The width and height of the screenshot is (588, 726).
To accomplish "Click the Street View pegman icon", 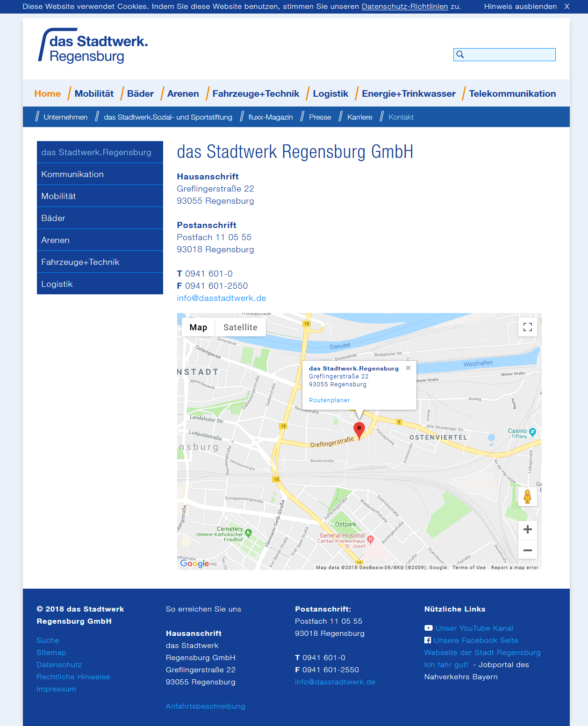I will click(x=528, y=496).
